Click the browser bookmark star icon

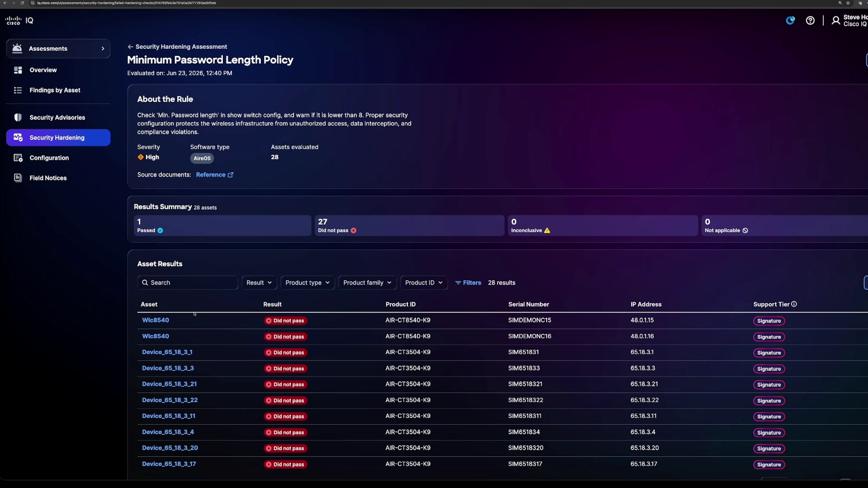848,3
